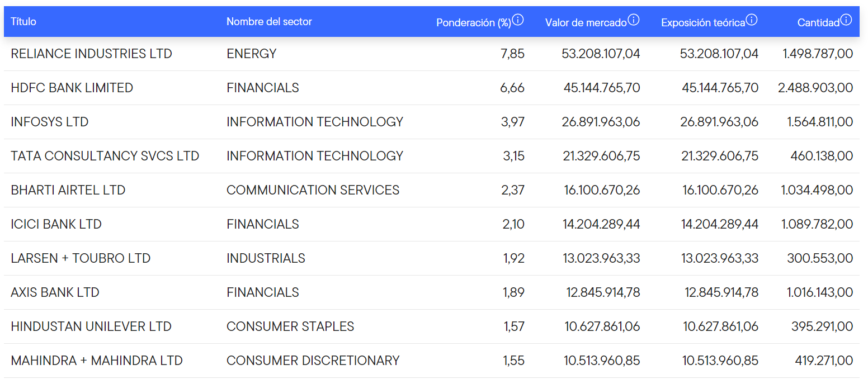This screenshot has width=868, height=379.
Task: Click MAHINDRA + MAHINDRA LTD row
Action: [x=97, y=361]
